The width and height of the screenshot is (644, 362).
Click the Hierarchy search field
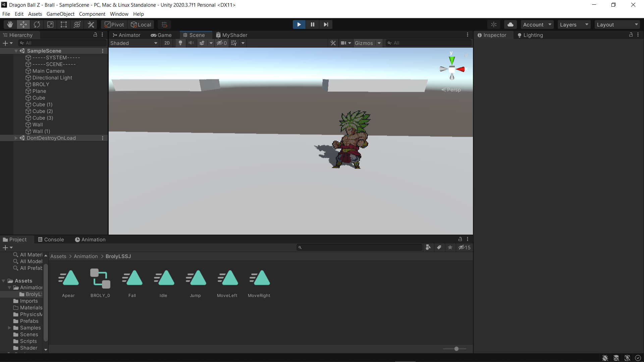[x=62, y=43]
